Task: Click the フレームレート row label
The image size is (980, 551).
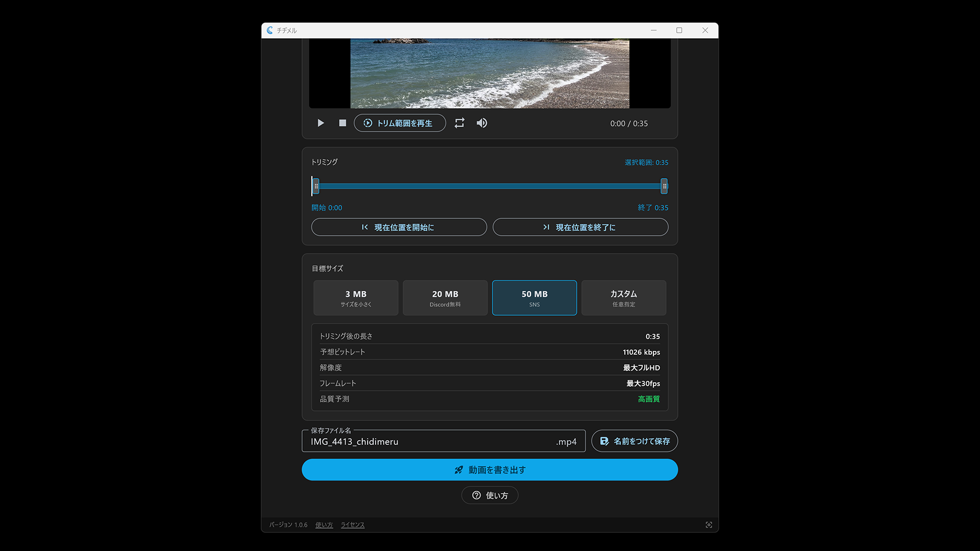Action: tap(338, 384)
